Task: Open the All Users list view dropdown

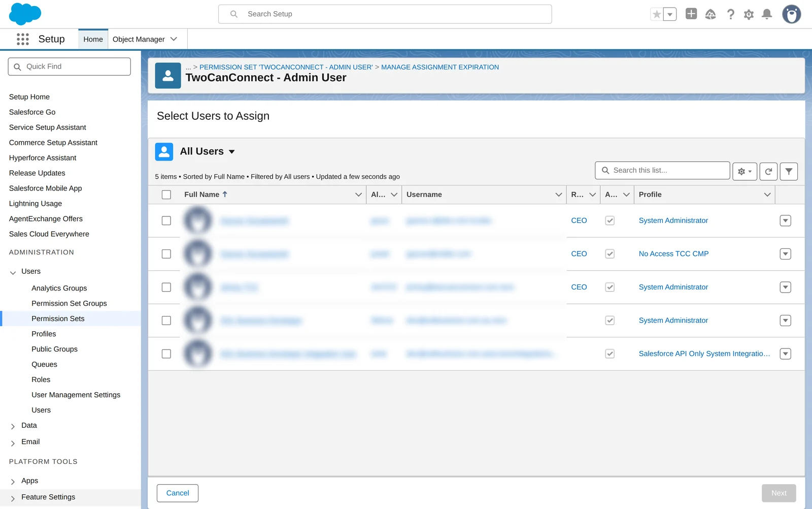Action: coord(232,152)
